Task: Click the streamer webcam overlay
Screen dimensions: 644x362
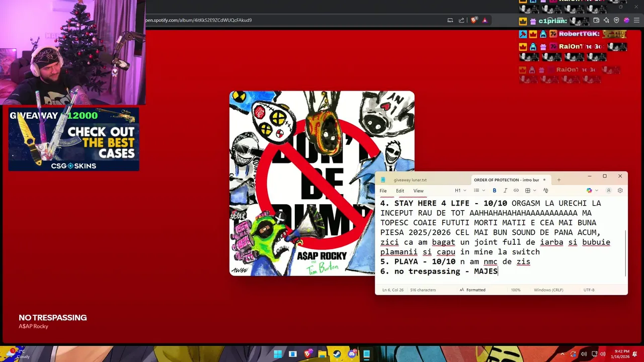Action: pyautogui.click(x=73, y=53)
